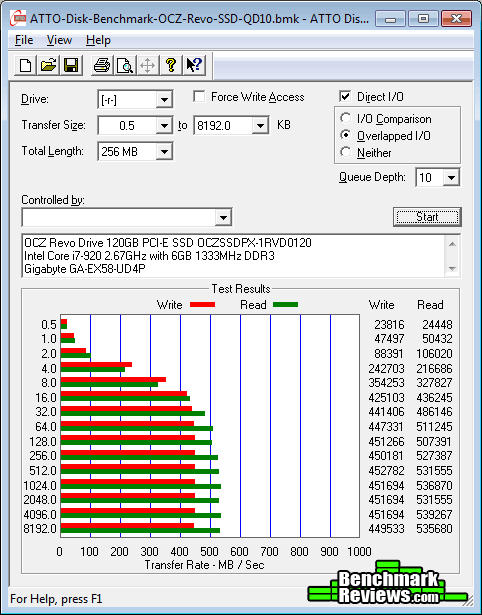Click the Start benchmark button
The height and width of the screenshot is (615, 482).
(427, 217)
